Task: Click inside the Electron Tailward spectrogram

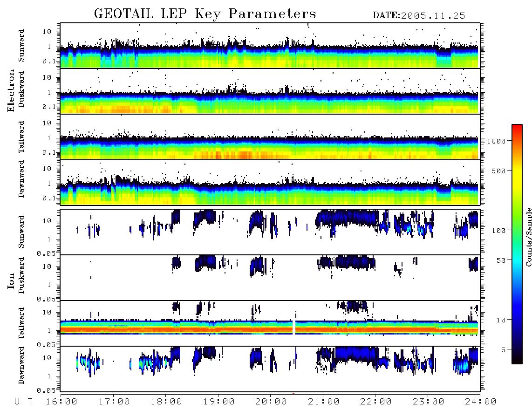Action: click(270, 137)
